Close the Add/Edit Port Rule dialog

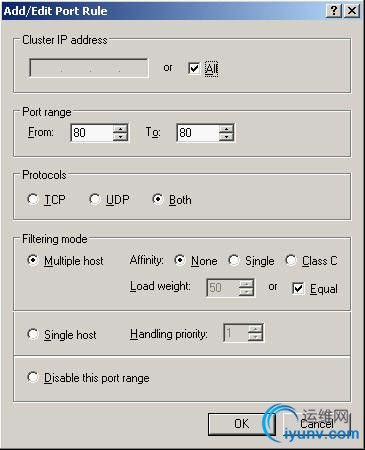click(x=352, y=11)
